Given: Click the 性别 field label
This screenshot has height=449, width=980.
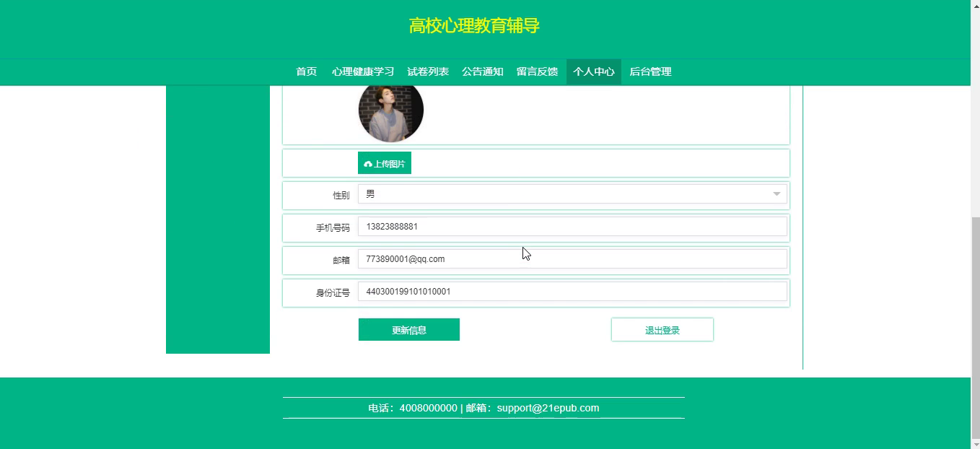Looking at the screenshot, I should (x=341, y=196).
